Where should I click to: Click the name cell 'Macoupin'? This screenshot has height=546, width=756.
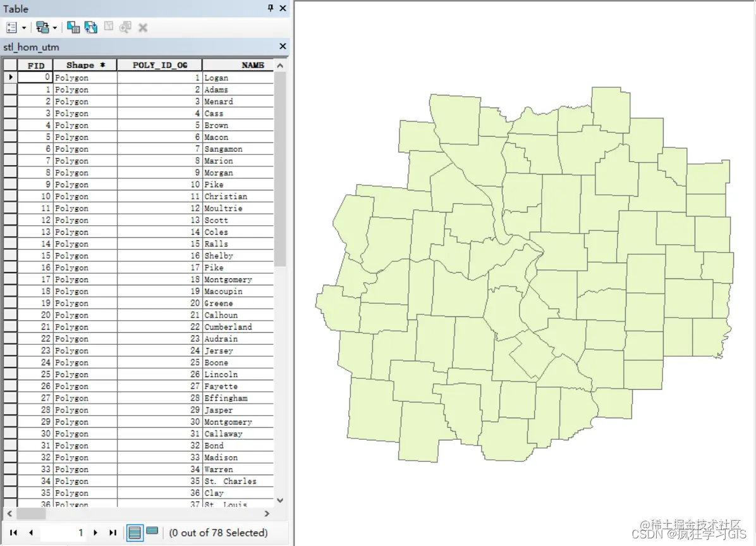238,291
